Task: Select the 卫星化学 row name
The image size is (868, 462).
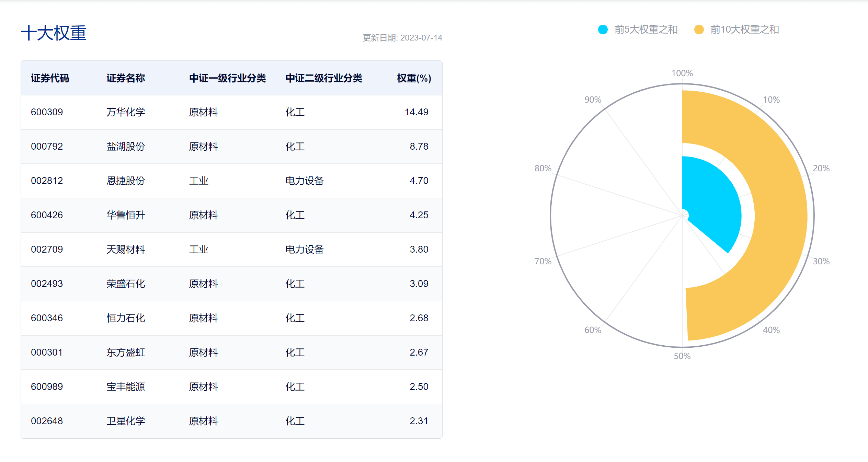Action: (126, 421)
